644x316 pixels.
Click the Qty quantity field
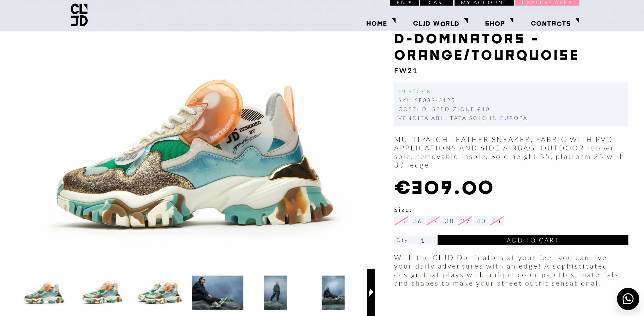click(x=415, y=240)
